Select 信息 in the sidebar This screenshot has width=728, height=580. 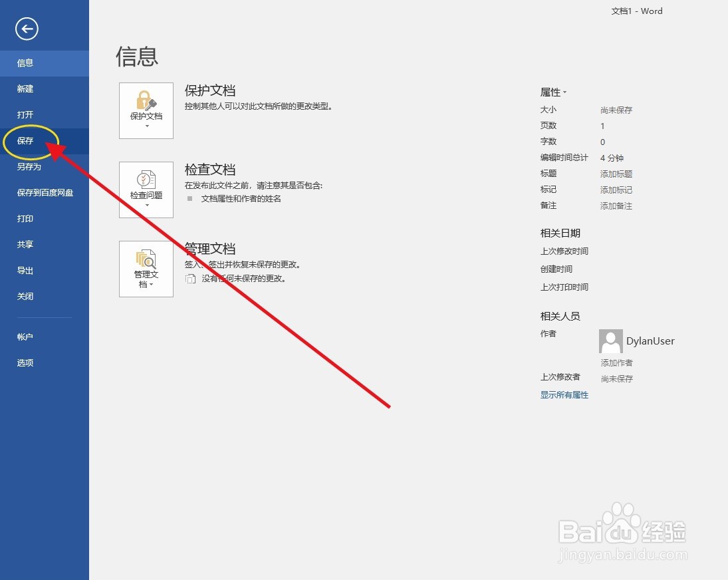[45, 63]
